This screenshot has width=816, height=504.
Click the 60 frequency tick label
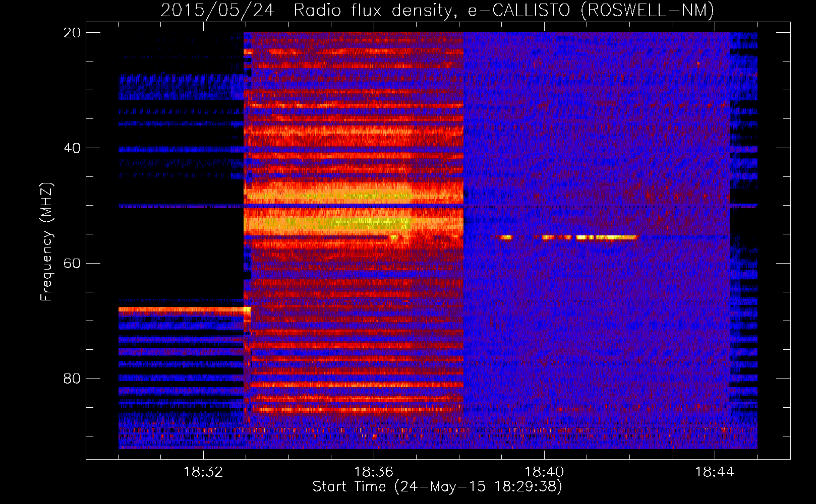72,263
